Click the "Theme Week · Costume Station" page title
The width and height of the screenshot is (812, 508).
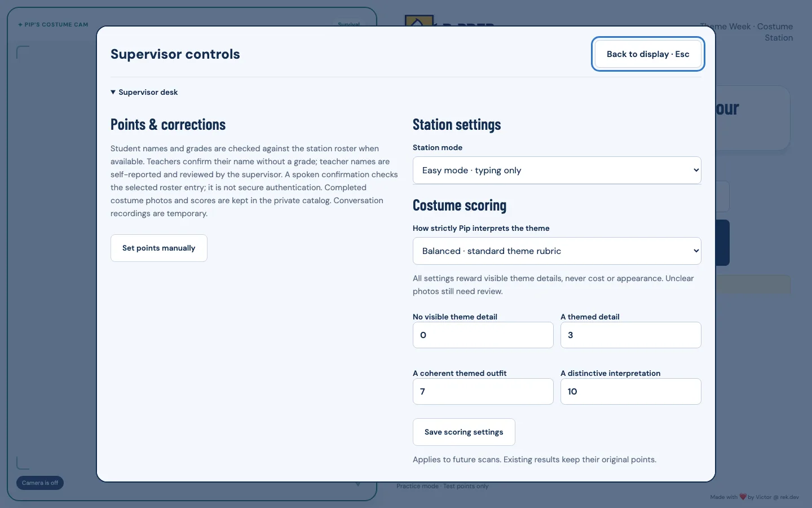point(747,32)
